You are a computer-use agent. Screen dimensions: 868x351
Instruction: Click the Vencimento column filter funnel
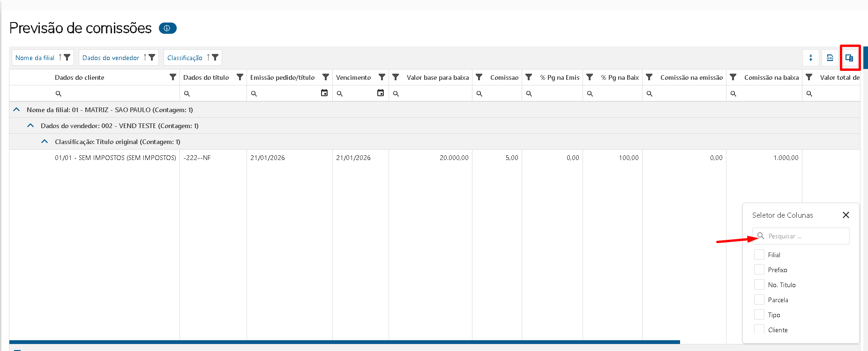(382, 77)
